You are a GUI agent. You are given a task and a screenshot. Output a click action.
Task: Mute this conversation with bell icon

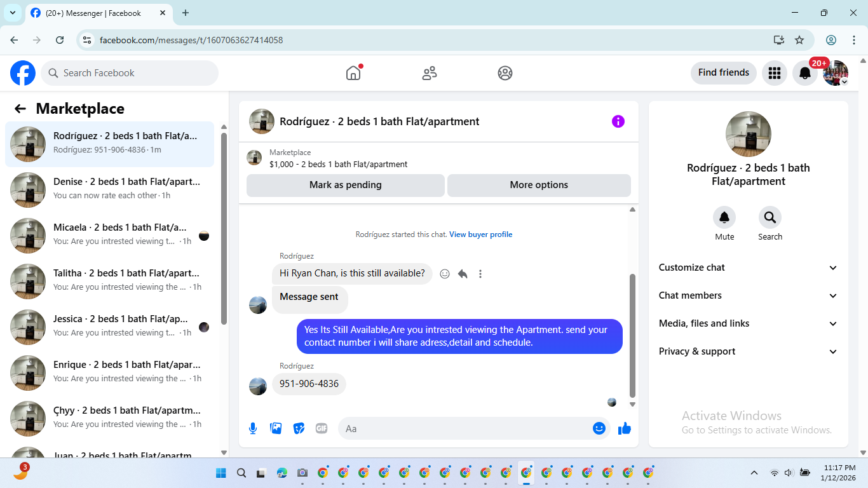pos(724,218)
